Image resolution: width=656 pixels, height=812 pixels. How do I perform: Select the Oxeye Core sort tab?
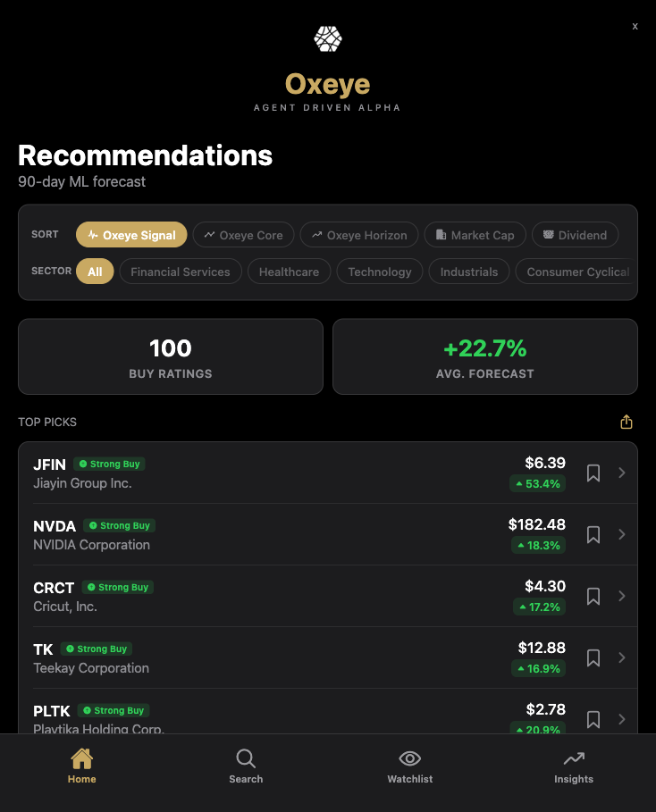[243, 234]
